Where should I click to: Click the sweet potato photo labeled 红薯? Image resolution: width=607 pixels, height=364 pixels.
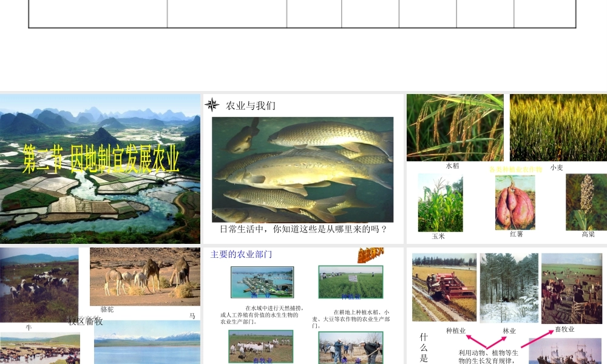(x=515, y=203)
